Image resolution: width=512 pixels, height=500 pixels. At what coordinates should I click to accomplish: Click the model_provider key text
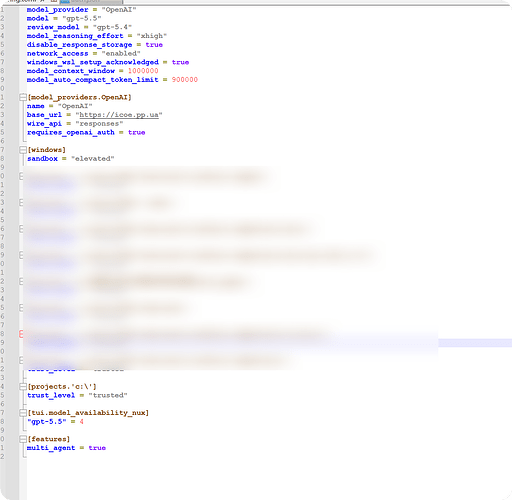[58, 10]
